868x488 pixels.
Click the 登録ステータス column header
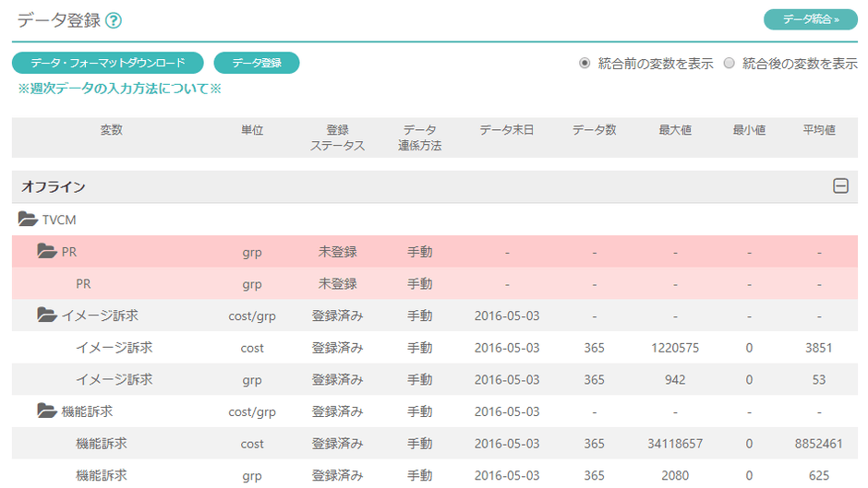(x=337, y=137)
